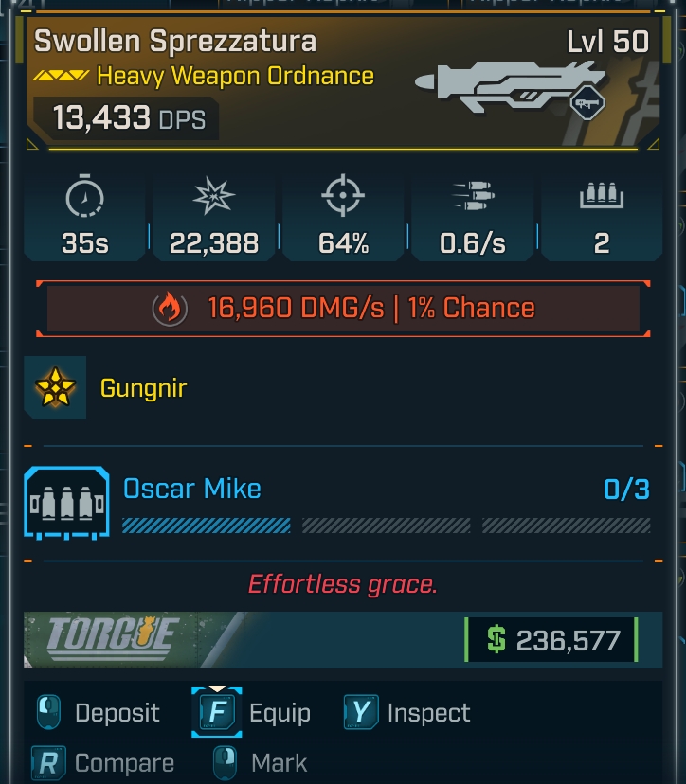
Task: Click the heavy weapon type badge icon
Action: 587,103
